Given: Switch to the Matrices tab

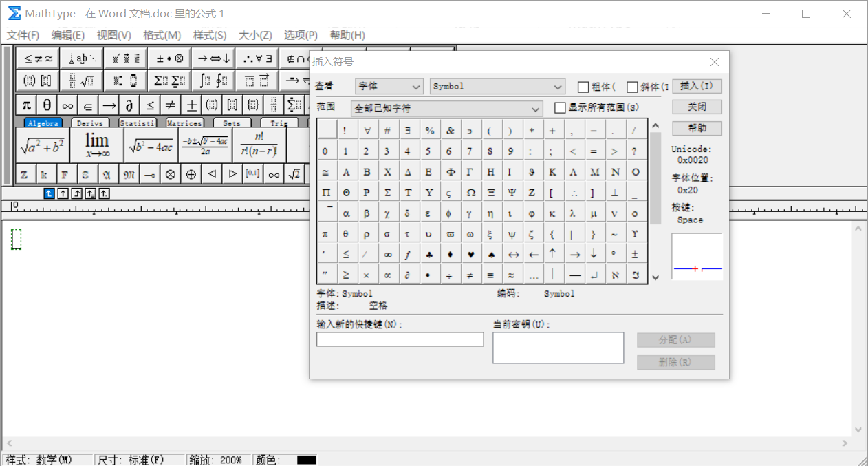Looking at the screenshot, I should [184, 123].
